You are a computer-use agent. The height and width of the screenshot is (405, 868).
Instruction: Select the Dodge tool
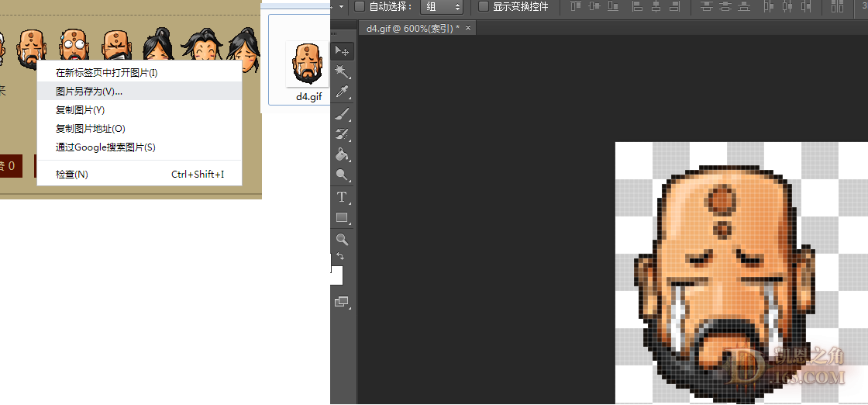tap(342, 175)
